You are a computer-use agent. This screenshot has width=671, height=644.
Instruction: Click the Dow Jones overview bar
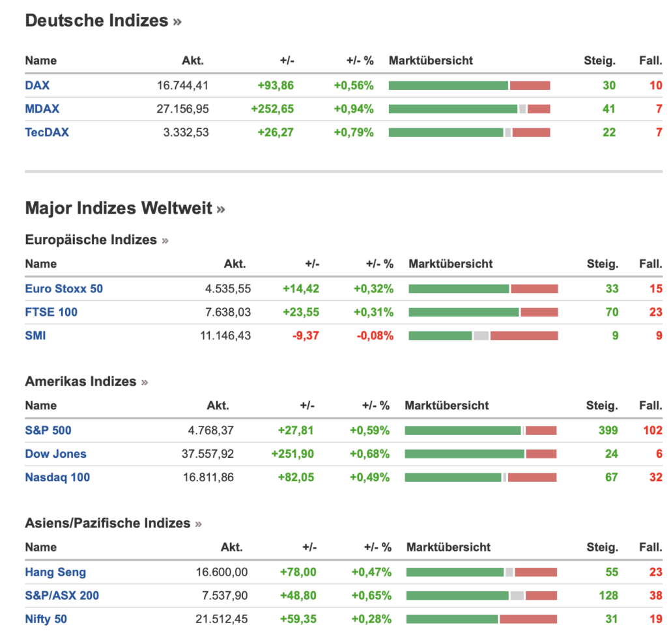[x=481, y=454]
